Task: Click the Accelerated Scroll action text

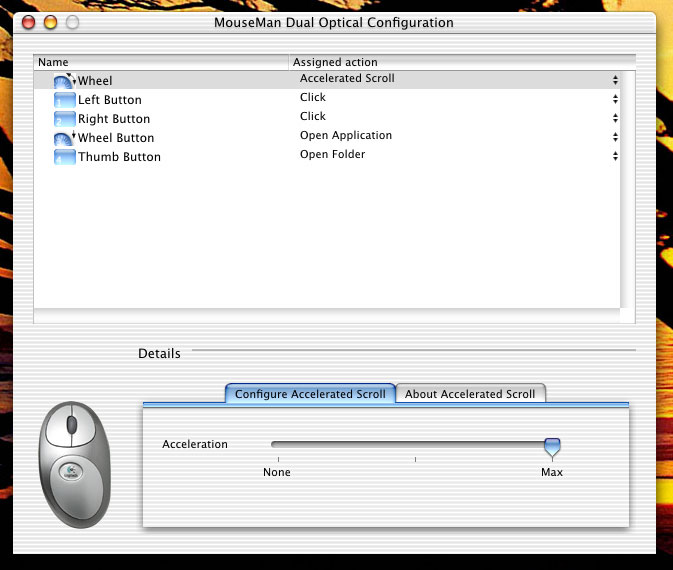Action: click(x=347, y=78)
